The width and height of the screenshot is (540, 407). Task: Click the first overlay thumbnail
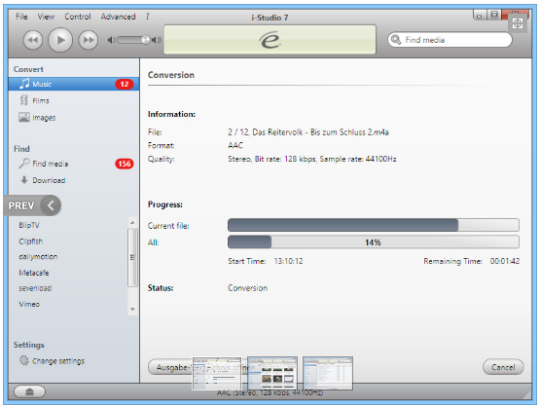click(x=217, y=374)
